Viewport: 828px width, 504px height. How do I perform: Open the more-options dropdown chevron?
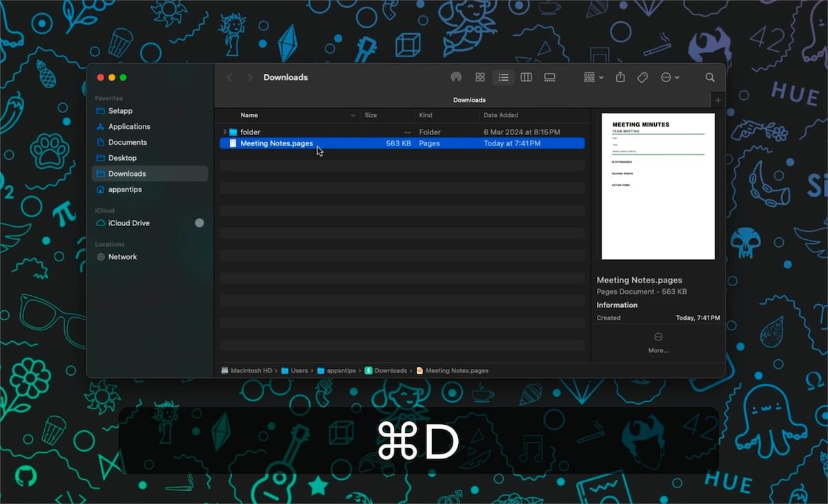[676, 77]
